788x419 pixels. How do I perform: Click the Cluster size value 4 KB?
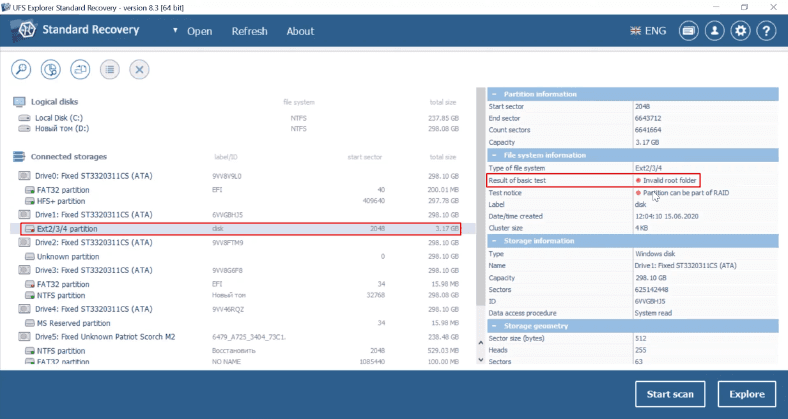(641, 228)
